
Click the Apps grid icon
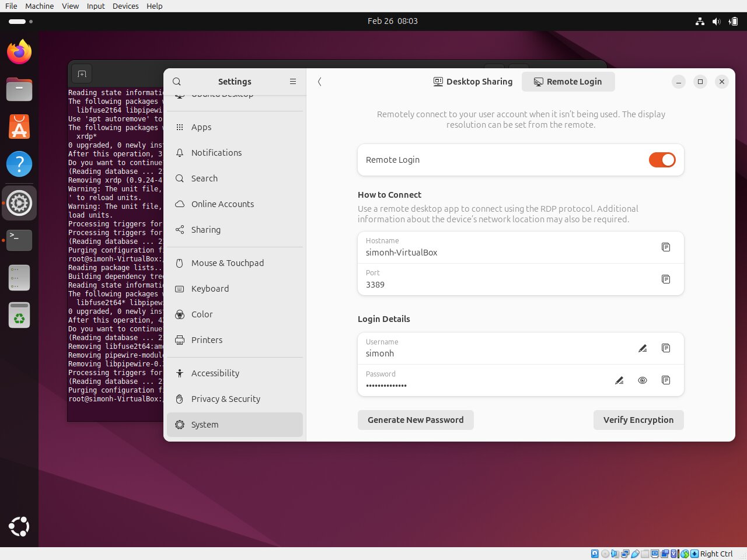pos(180,127)
